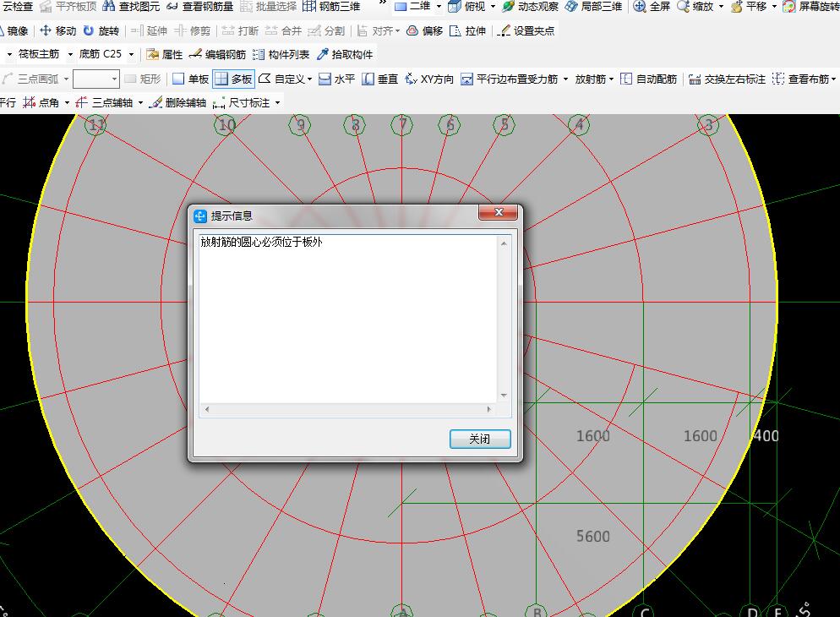Click the 尺寸标注 tool

(243, 102)
